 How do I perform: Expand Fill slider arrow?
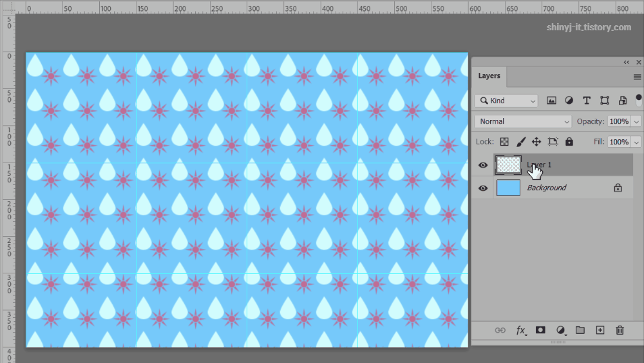636,142
